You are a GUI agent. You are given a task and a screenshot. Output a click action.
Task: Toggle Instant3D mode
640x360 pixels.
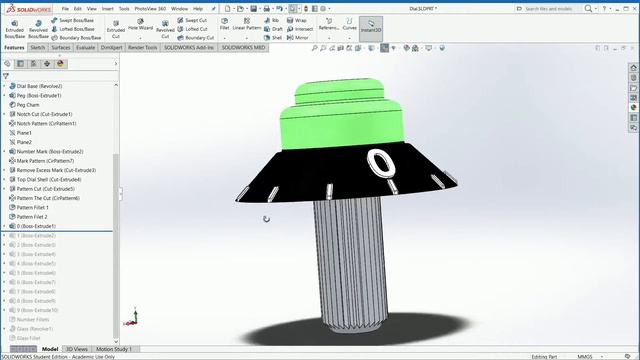(x=371, y=29)
